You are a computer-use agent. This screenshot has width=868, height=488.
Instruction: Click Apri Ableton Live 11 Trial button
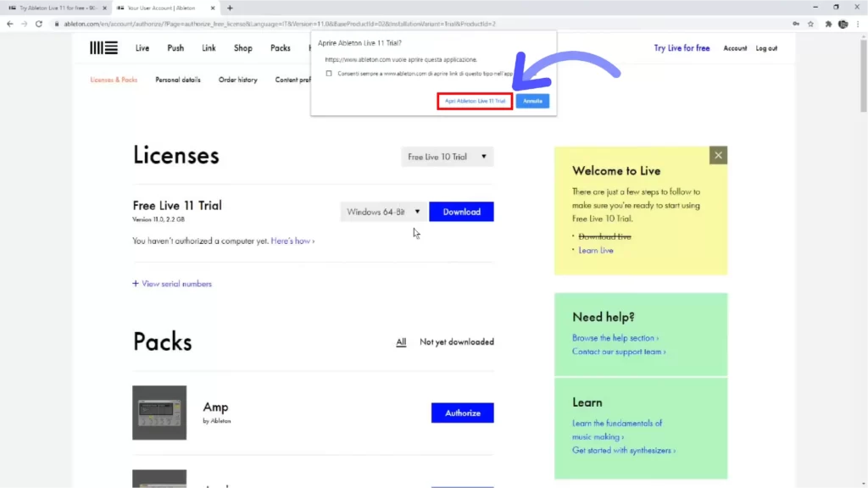475,102
